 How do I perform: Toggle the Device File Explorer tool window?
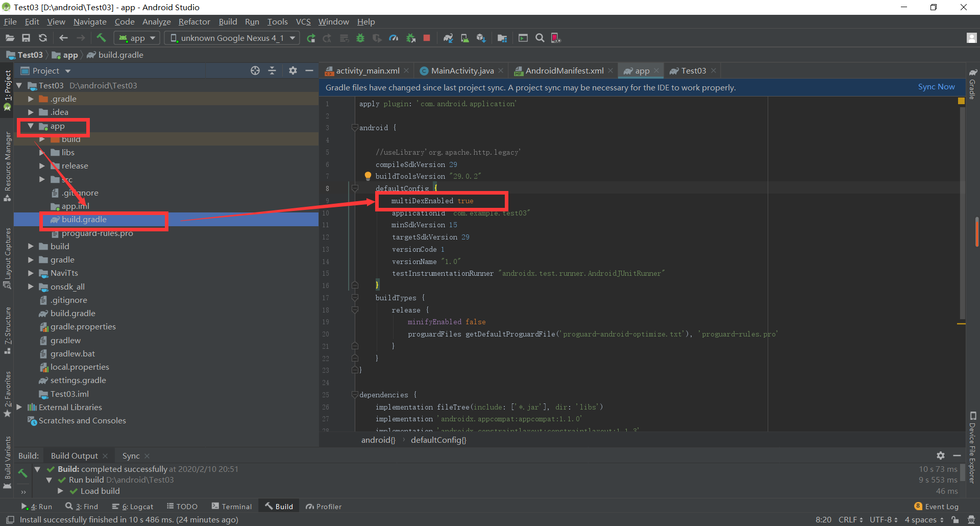[972, 447]
